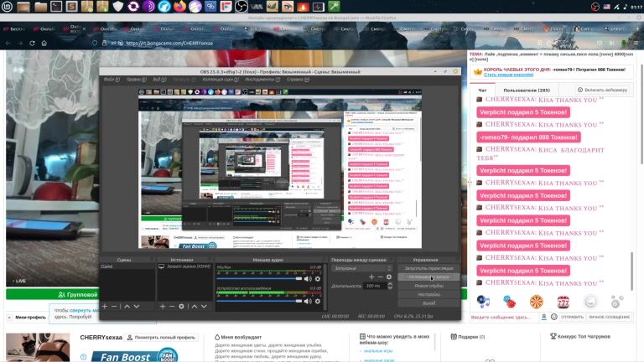Click Запустить трансляцию button
Image resolution: width=644 pixels, height=362 pixels.
coord(428,268)
